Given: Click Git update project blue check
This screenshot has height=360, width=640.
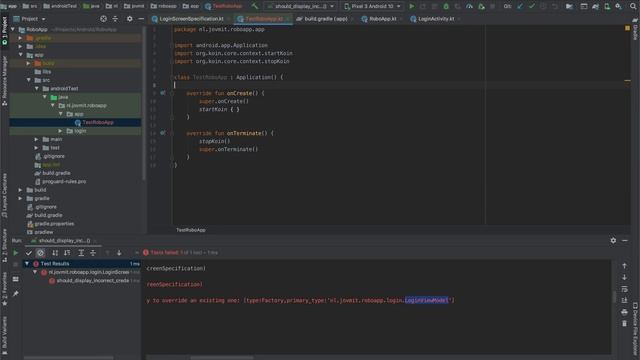Looking at the screenshot, I should pos(520,6).
